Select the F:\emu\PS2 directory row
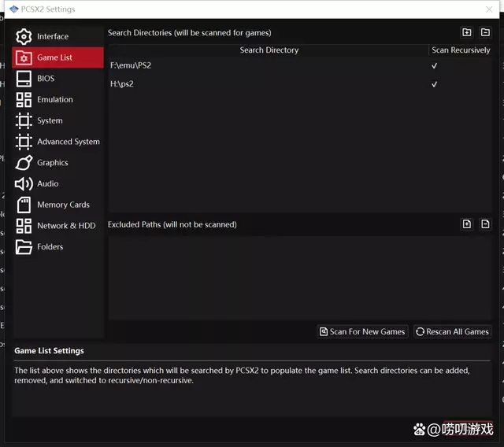The image size is (504, 447). click(300, 65)
